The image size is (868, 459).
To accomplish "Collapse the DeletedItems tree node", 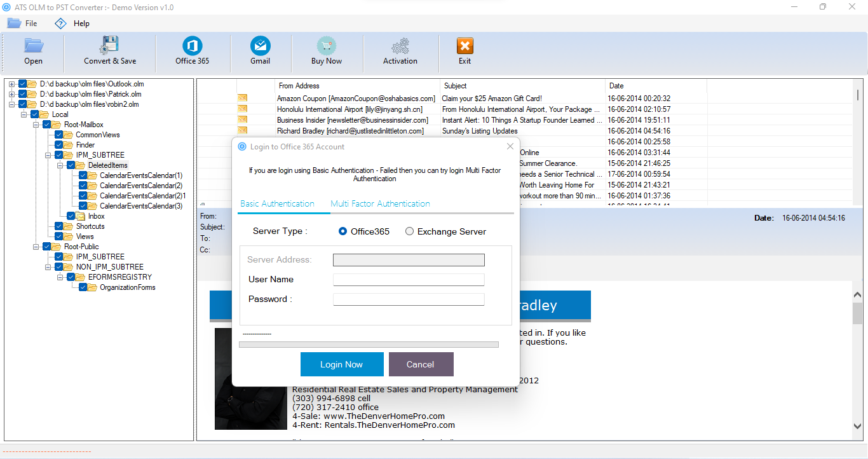I will (60, 165).
